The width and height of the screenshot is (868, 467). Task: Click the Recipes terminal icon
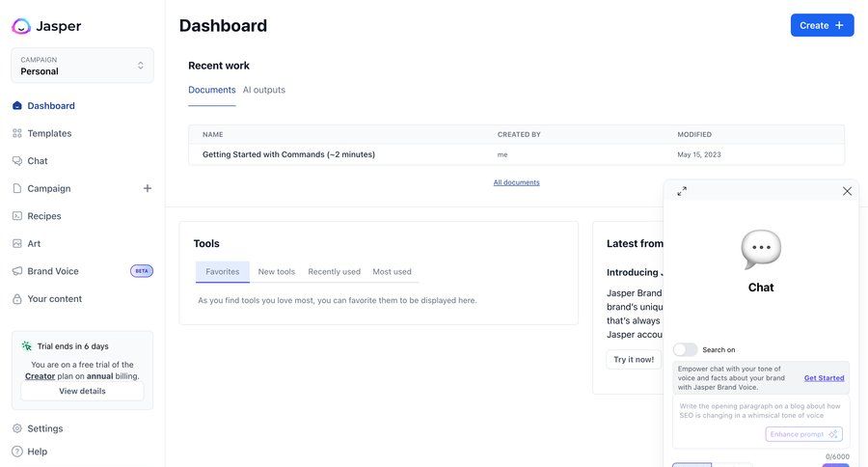pyautogui.click(x=17, y=216)
